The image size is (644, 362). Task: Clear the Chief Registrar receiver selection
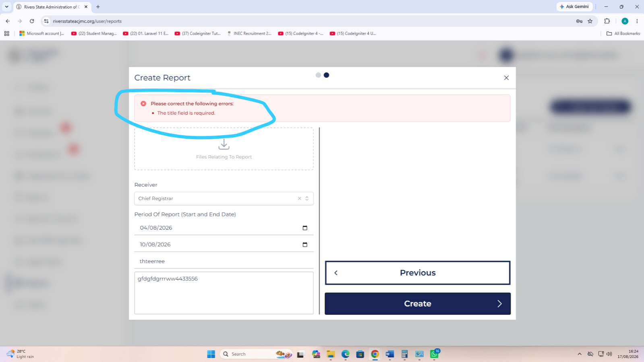[299, 198]
